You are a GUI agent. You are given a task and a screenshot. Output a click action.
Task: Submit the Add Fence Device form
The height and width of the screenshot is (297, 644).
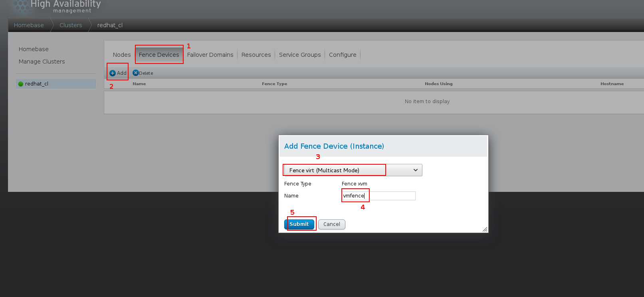coord(299,224)
